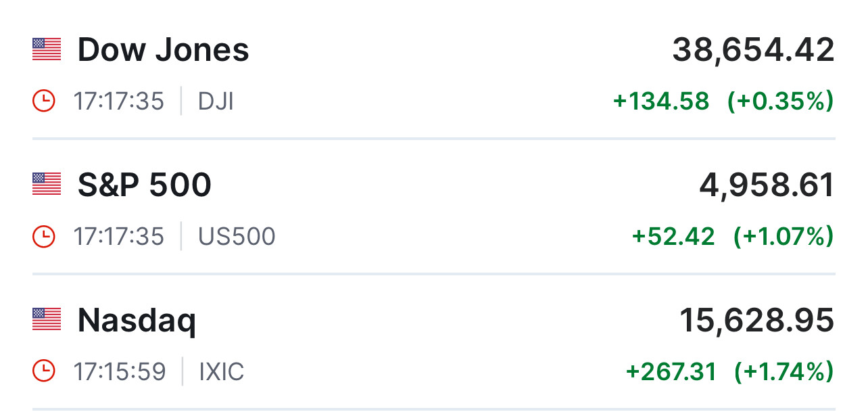This screenshot has height=414, width=868.
Task: Click the (+0.35%) percentage change
Action: [780, 101]
